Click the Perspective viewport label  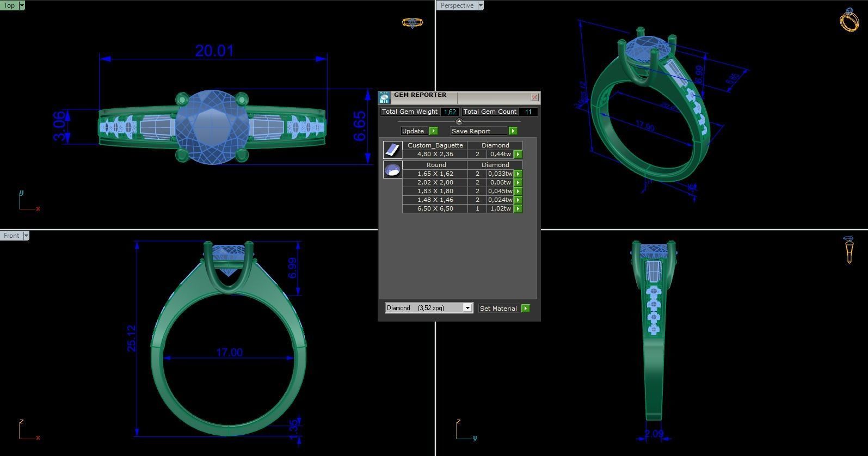tap(457, 5)
